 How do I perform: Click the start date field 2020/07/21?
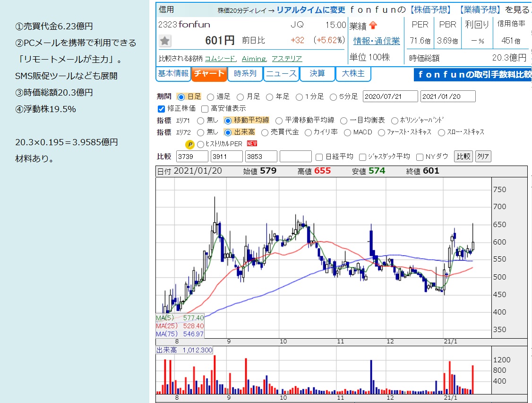[390, 96]
